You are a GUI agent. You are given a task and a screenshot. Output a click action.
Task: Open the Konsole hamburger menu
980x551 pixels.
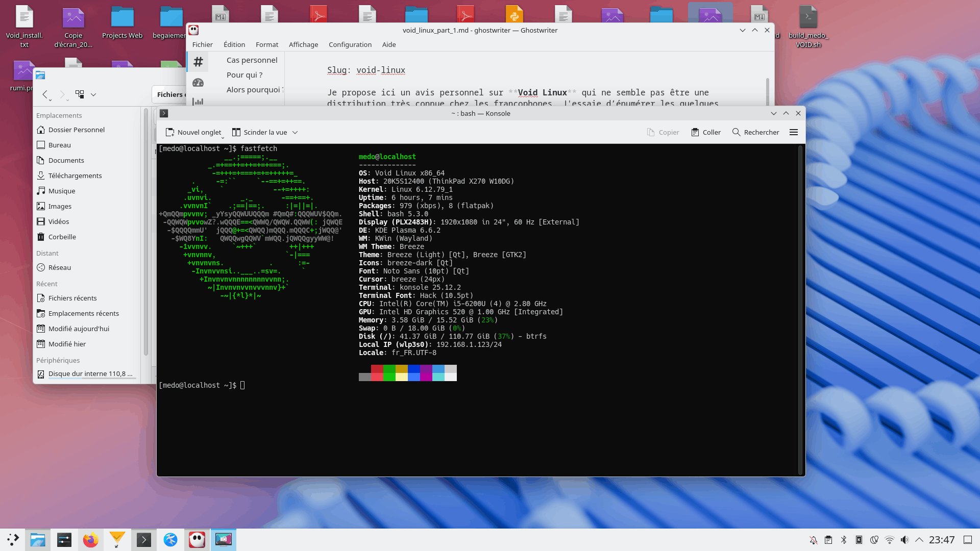(x=793, y=132)
